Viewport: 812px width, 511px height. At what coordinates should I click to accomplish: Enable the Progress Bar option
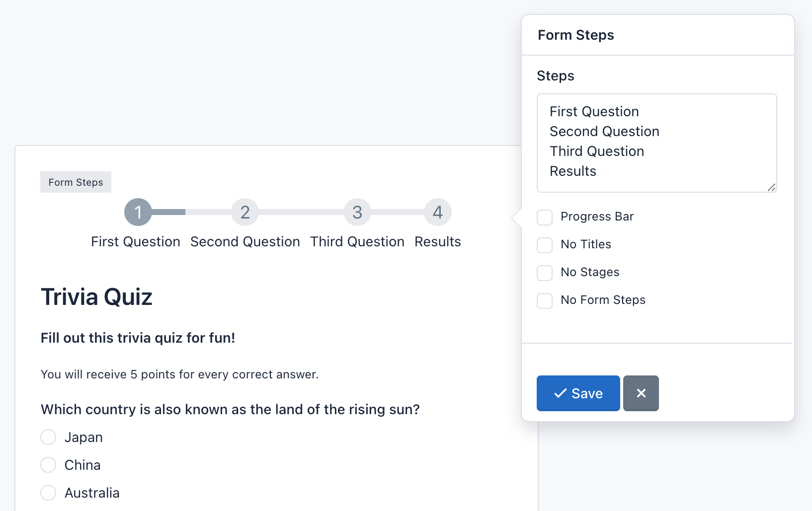point(544,217)
